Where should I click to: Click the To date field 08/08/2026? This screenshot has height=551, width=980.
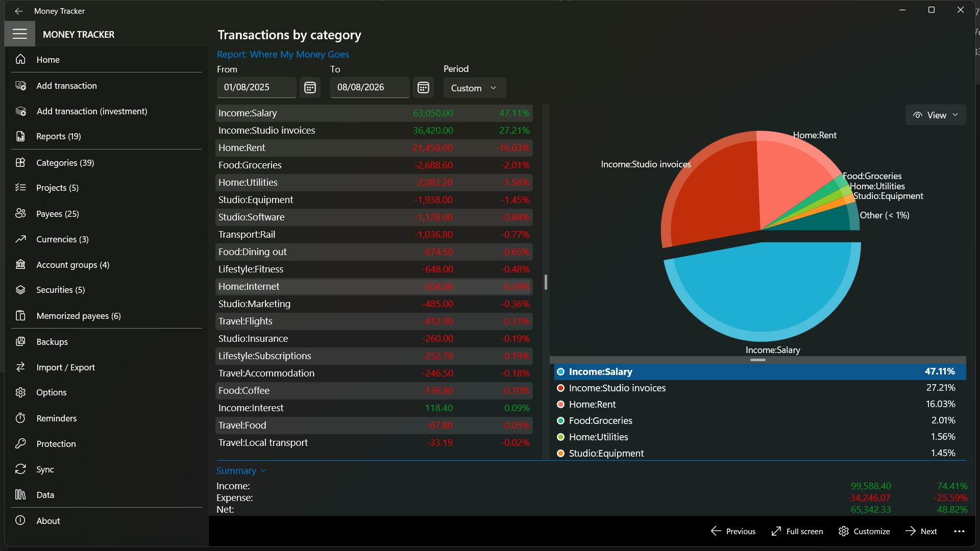tap(370, 87)
